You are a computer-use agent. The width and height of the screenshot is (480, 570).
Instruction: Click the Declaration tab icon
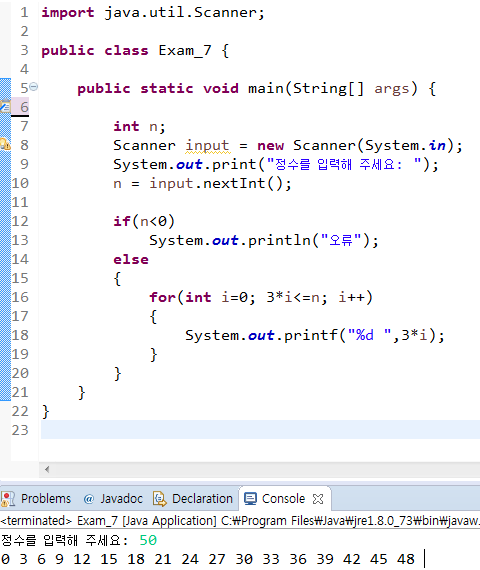click(x=159, y=499)
